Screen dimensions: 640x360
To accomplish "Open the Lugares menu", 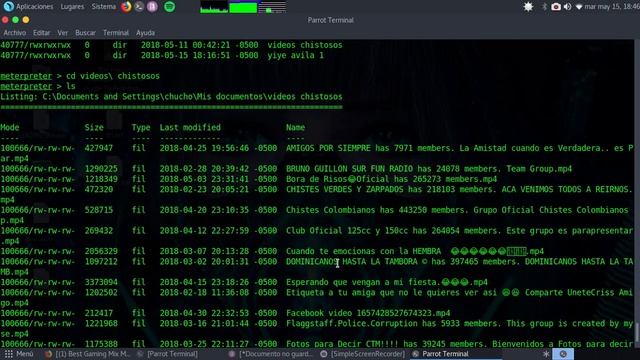I will [x=72, y=7].
